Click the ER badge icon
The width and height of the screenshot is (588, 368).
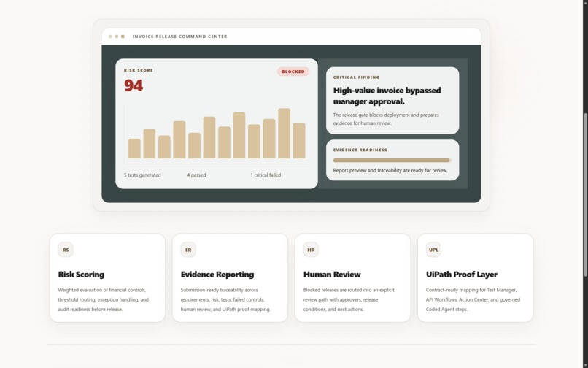(188, 250)
